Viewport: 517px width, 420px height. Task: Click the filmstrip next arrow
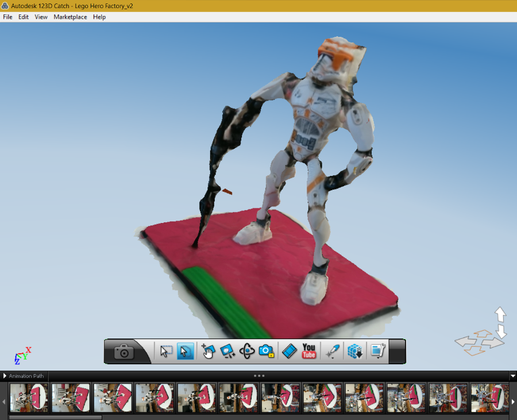coord(513,402)
